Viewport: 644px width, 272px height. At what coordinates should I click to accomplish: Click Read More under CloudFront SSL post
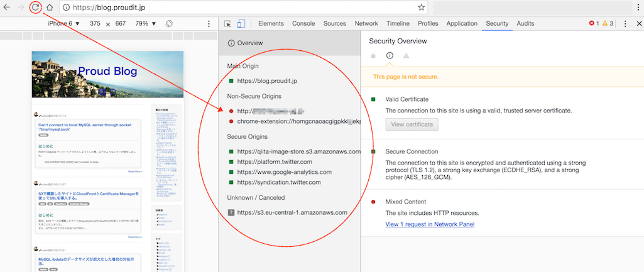135,237
